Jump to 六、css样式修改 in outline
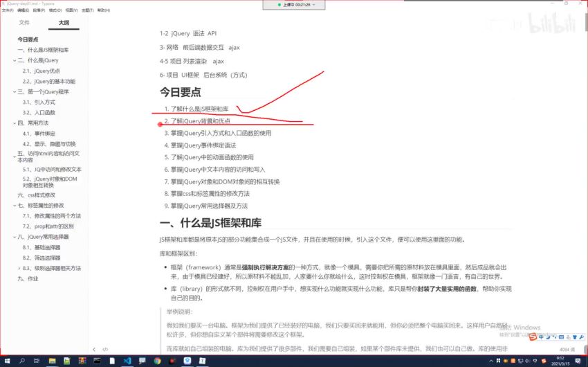The width and height of the screenshot is (588, 367). coord(36,195)
